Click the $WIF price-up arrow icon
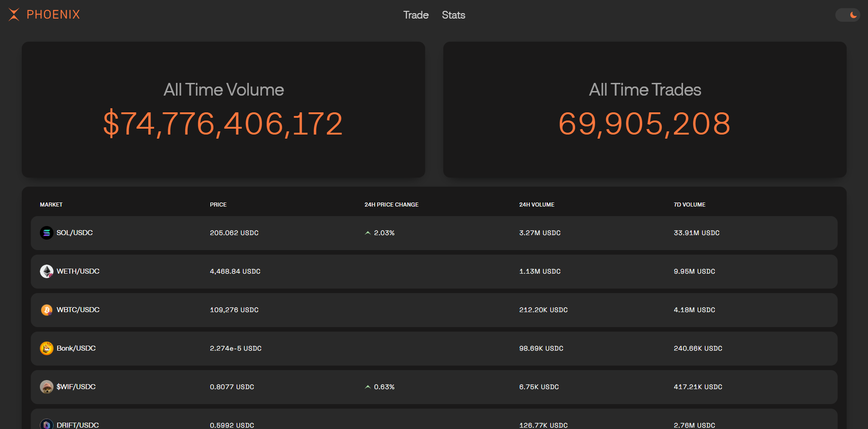 [368, 387]
